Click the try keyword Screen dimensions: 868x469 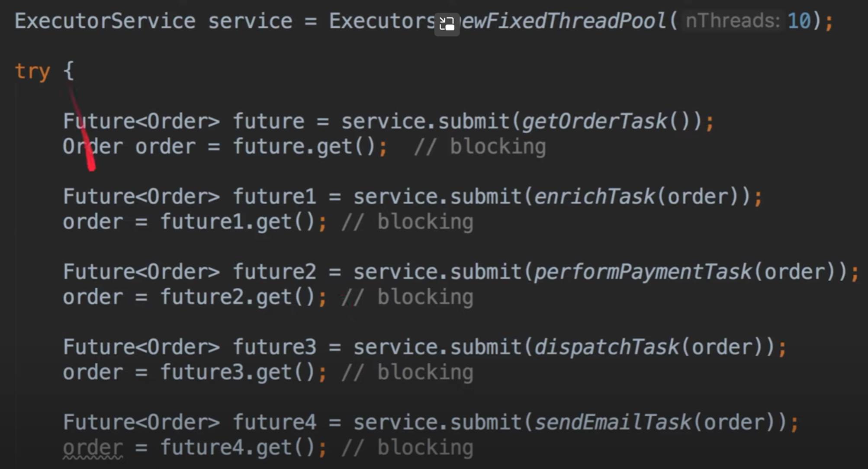(32, 71)
